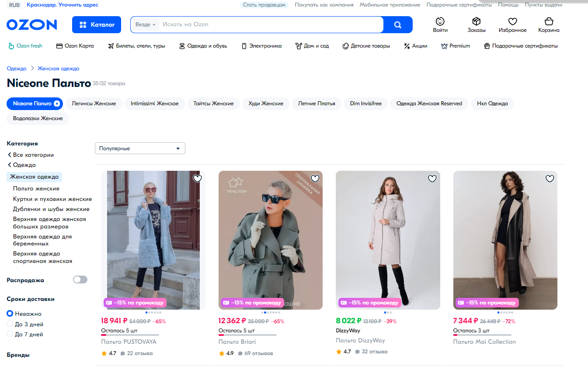Click the RUB currency selector
Viewport: 588px width, 366px height.
(x=14, y=5)
